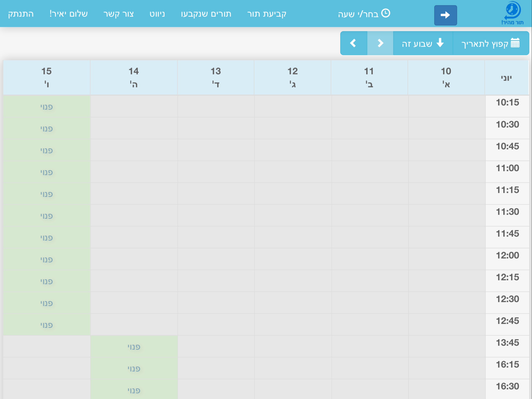The width and height of the screenshot is (532, 399).
Task: Select free slot on 15 at 12:45
Action: click(x=47, y=325)
